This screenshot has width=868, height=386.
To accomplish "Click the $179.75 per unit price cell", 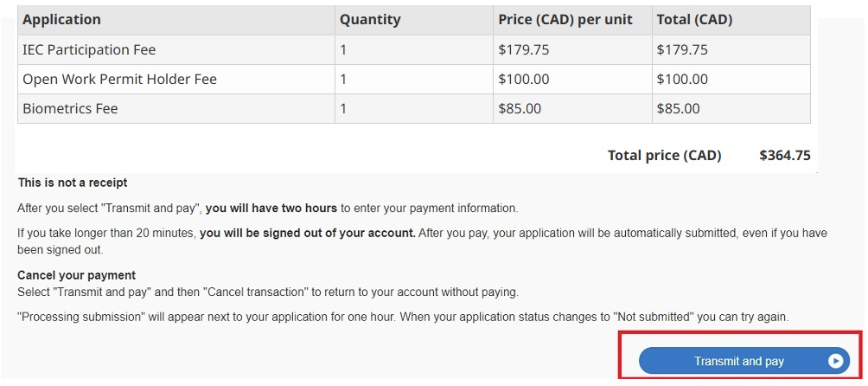I will click(572, 50).
